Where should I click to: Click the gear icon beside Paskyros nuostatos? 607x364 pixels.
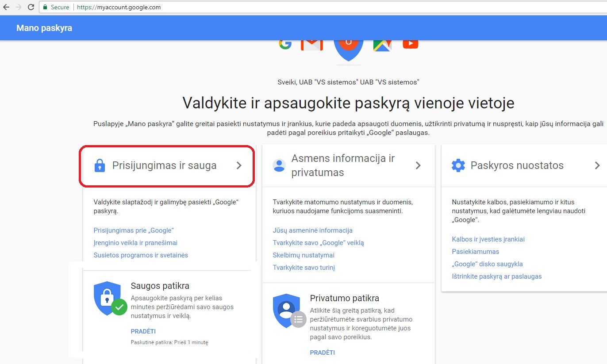(x=458, y=165)
